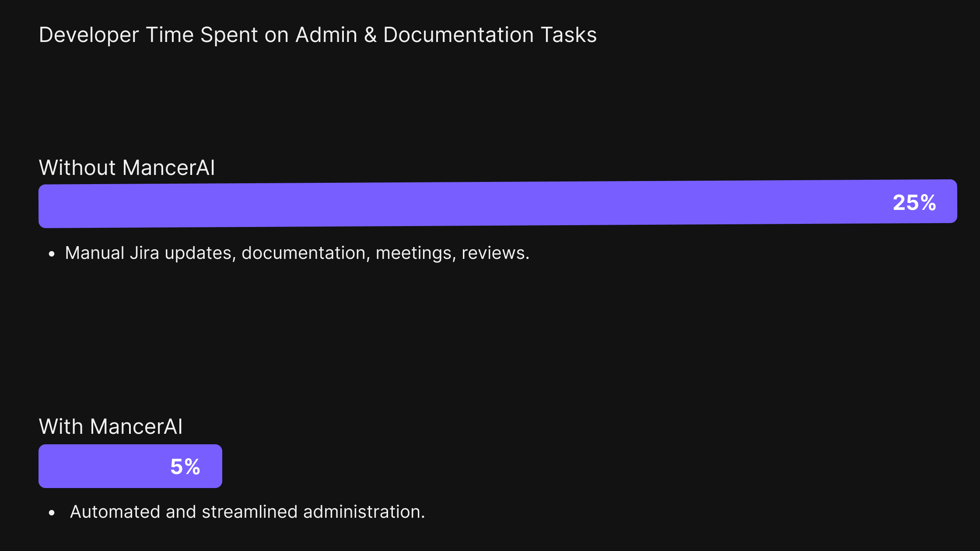Viewport: 980px width, 551px height.
Task: Click the short purple 5% bar
Action: click(x=130, y=466)
